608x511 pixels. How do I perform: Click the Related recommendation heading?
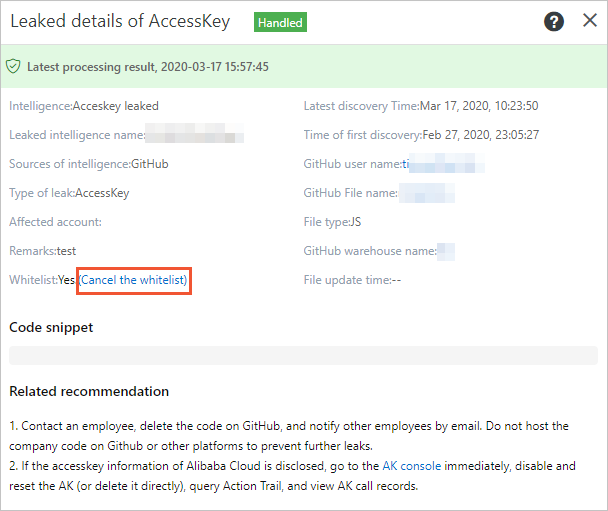pyautogui.click(x=89, y=391)
